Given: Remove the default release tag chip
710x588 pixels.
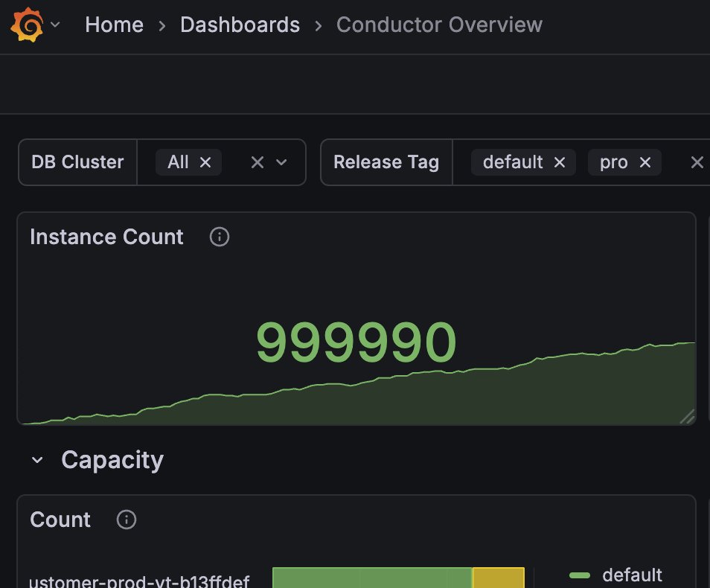Looking at the screenshot, I should (560, 162).
